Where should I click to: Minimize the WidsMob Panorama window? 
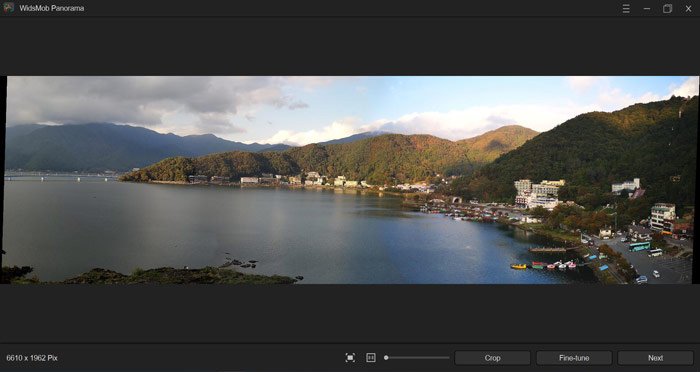tap(646, 8)
